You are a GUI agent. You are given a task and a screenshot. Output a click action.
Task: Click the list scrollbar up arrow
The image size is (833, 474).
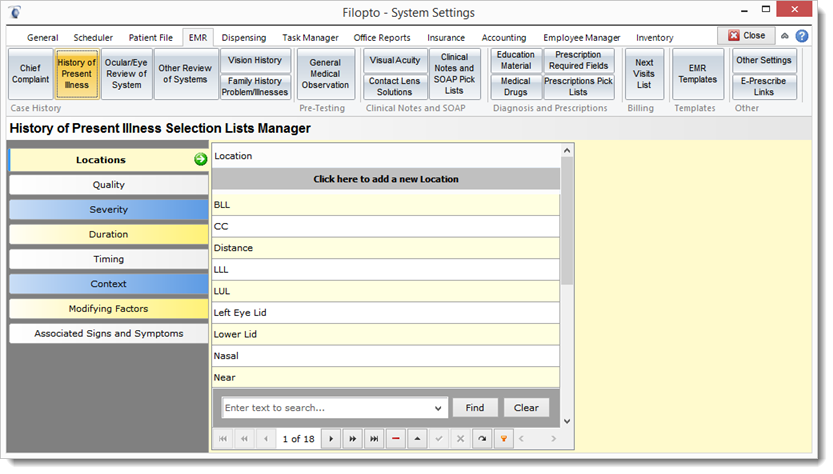point(567,151)
